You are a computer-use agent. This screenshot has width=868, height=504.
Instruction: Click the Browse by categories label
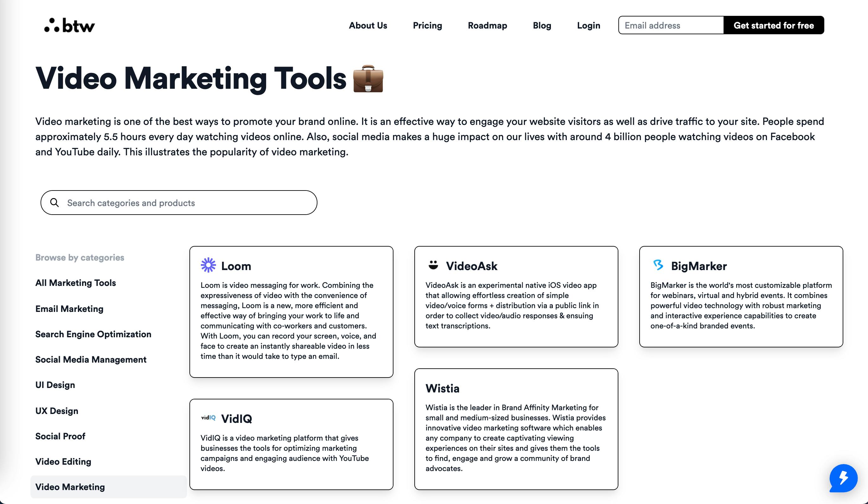pos(80,257)
